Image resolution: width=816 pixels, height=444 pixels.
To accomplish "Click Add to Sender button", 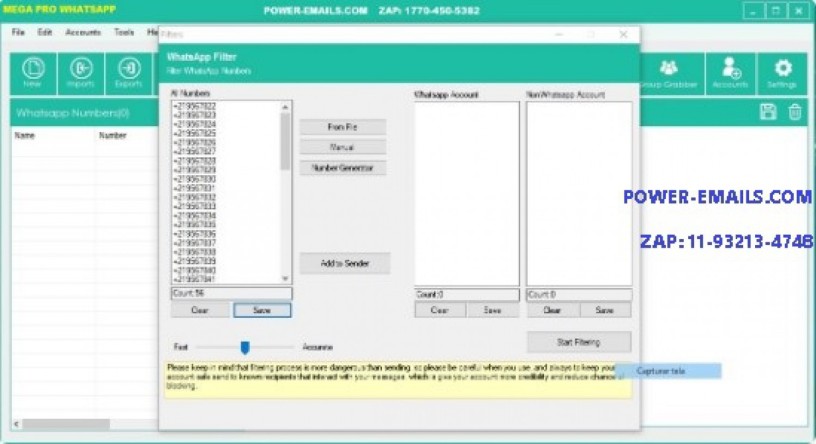I will pyautogui.click(x=345, y=263).
